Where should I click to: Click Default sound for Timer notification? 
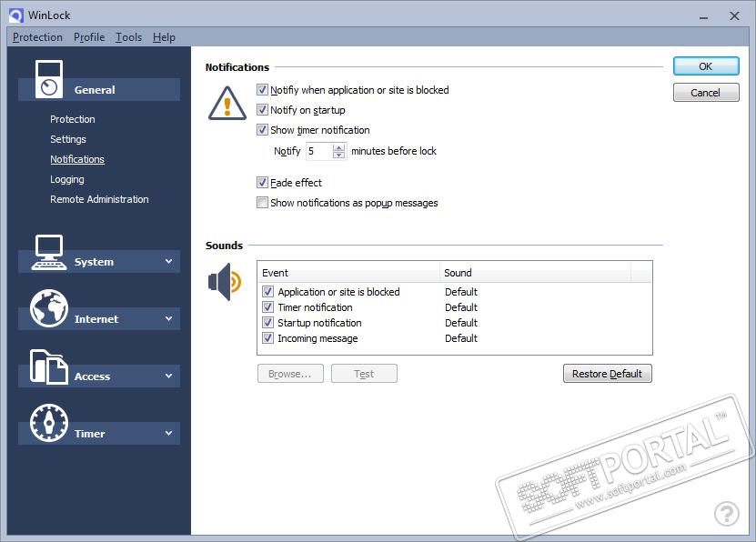tap(461, 306)
